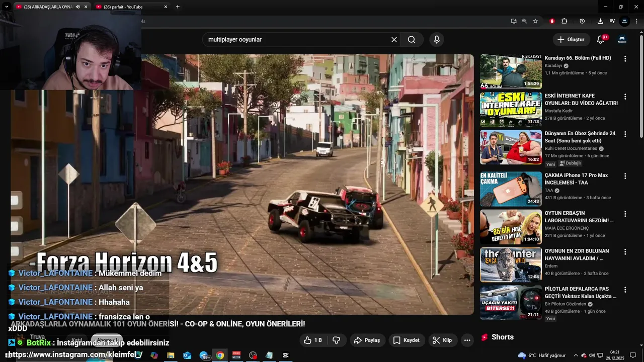Click the Dublajlı badge
Image resolution: width=644 pixels, height=362 pixels.
click(x=570, y=163)
